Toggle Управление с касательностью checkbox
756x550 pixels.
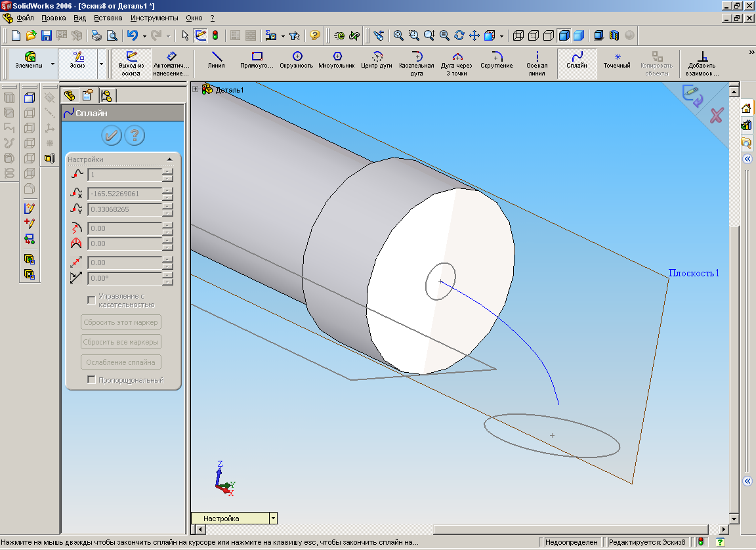(x=91, y=301)
